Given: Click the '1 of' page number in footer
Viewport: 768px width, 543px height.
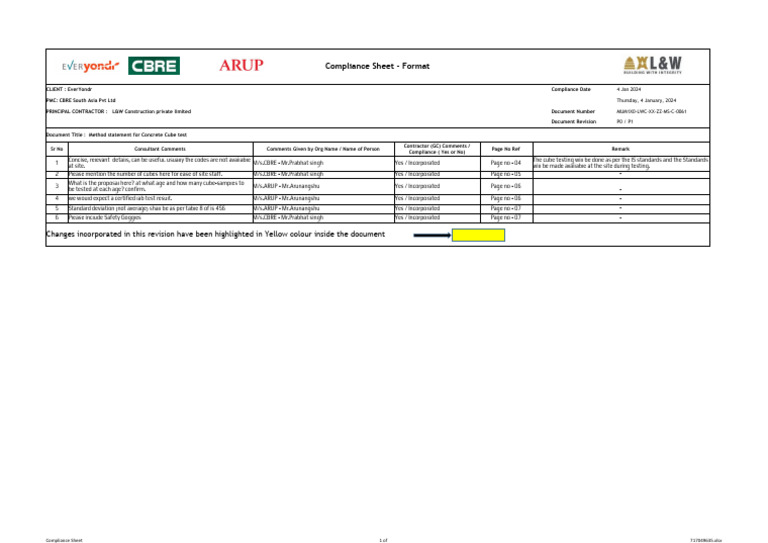Looking at the screenshot, I should [x=383, y=541].
